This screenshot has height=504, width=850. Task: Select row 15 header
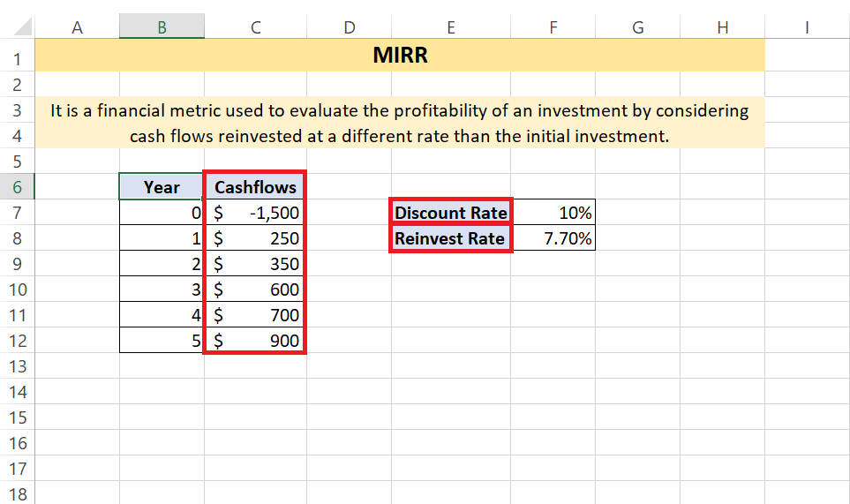[x=18, y=417]
